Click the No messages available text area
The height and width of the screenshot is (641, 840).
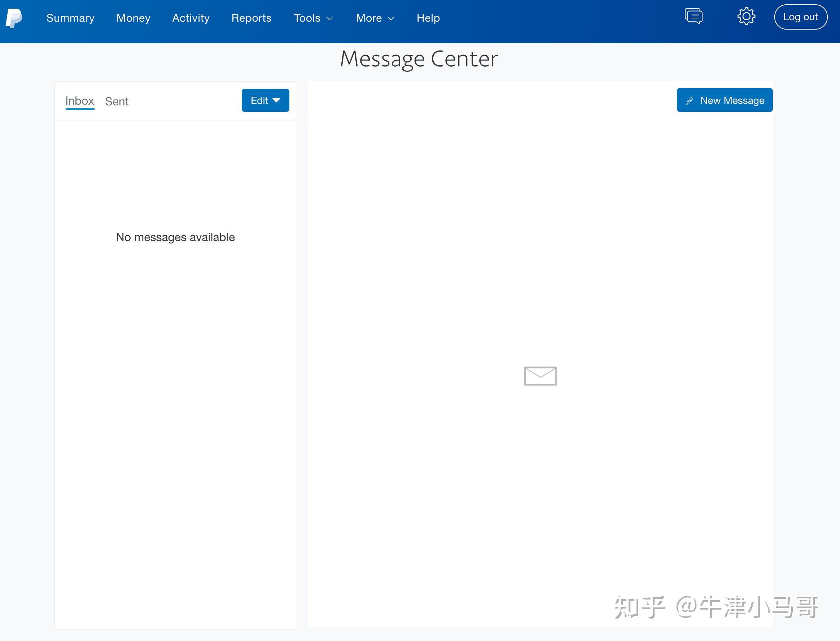[175, 237]
